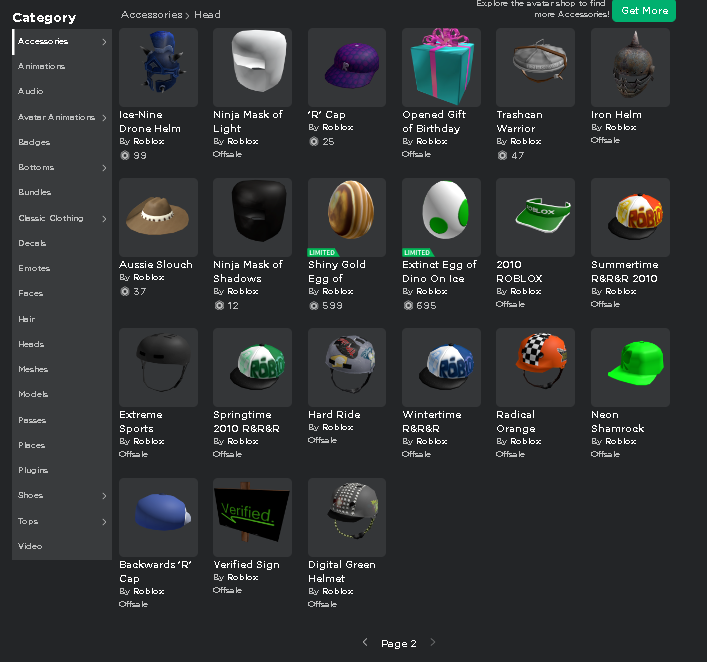Expand the Shoes category chevron
The image size is (707, 662).
pos(104,496)
